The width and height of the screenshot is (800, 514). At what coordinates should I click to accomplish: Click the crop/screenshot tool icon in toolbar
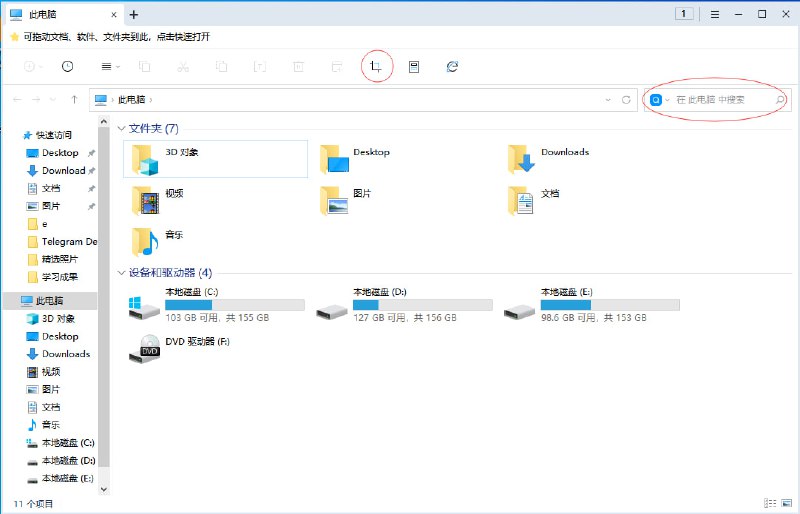coord(375,66)
